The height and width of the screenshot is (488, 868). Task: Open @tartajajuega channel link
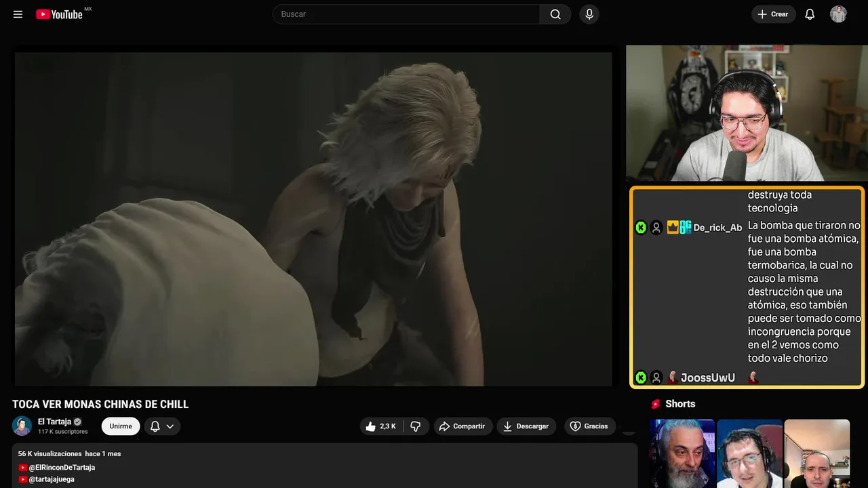[x=52, y=479]
